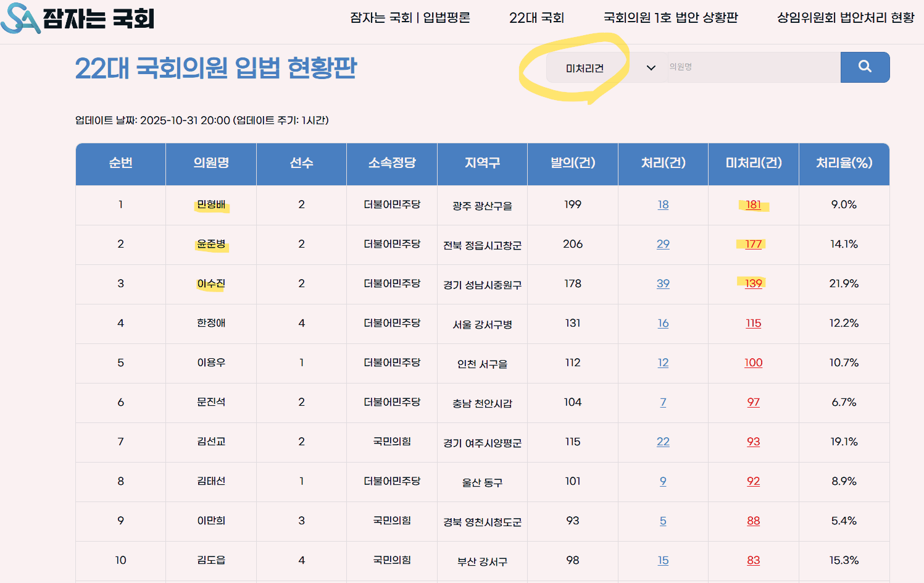The width and height of the screenshot is (924, 583).
Task: Open 문진석's unprocessed count 97 link
Action: (753, 402)
